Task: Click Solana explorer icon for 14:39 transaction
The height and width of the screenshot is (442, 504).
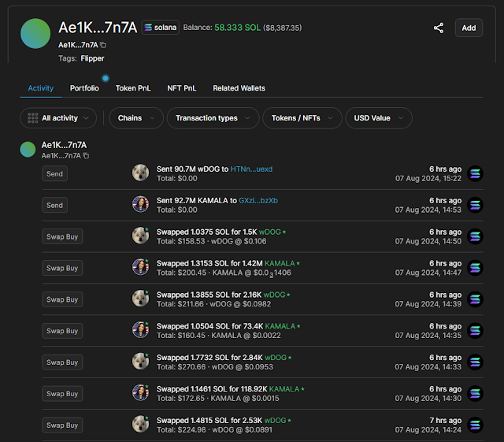Action: click(x=475, y=299)
